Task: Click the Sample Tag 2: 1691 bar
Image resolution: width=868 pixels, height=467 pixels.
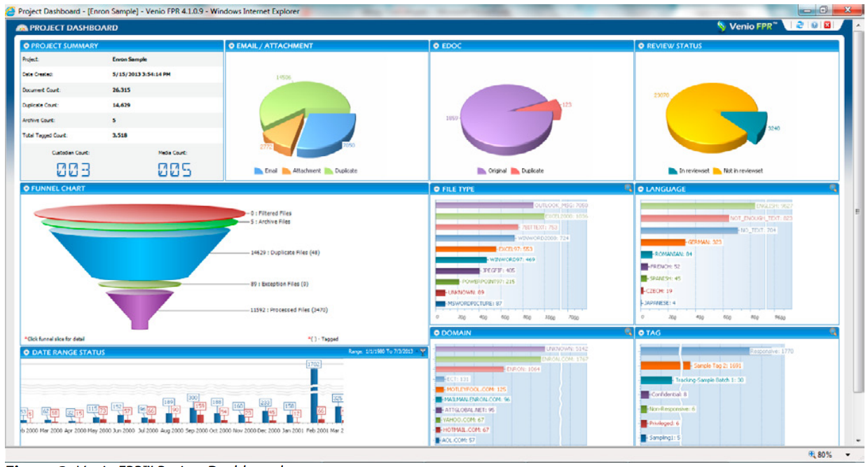Action: [x=664, y=365]
